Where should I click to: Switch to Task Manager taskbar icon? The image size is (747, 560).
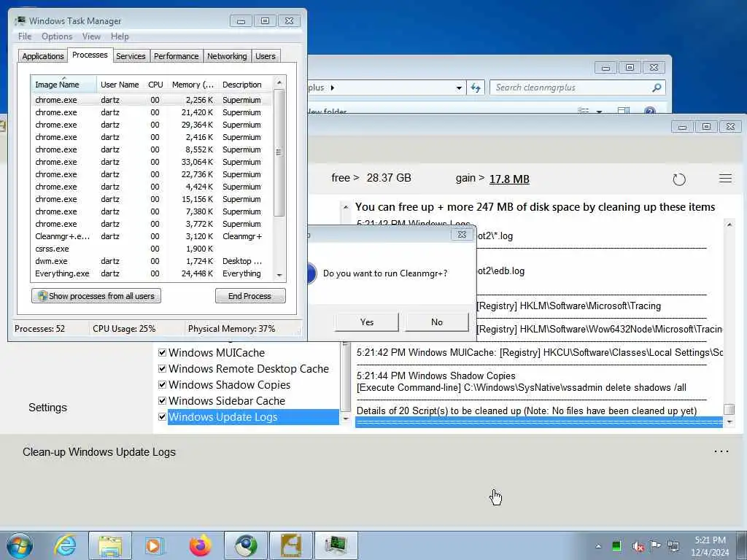coord(336,545)
